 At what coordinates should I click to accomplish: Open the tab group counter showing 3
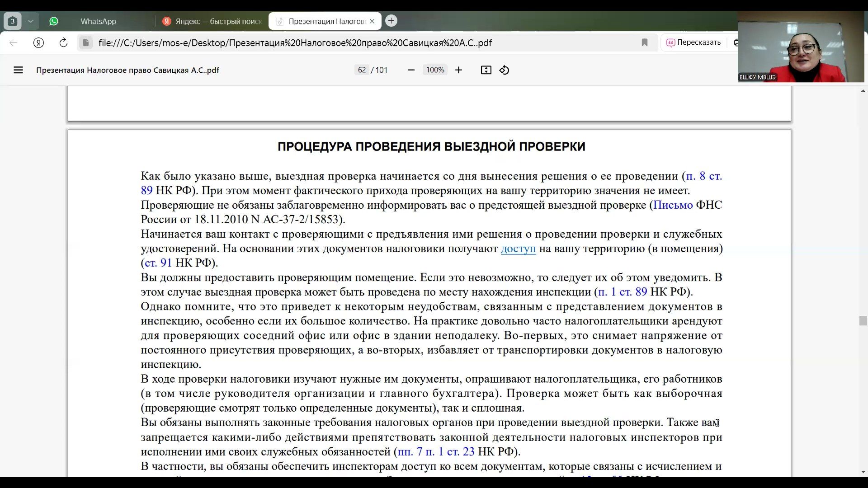tap(13, 21)
